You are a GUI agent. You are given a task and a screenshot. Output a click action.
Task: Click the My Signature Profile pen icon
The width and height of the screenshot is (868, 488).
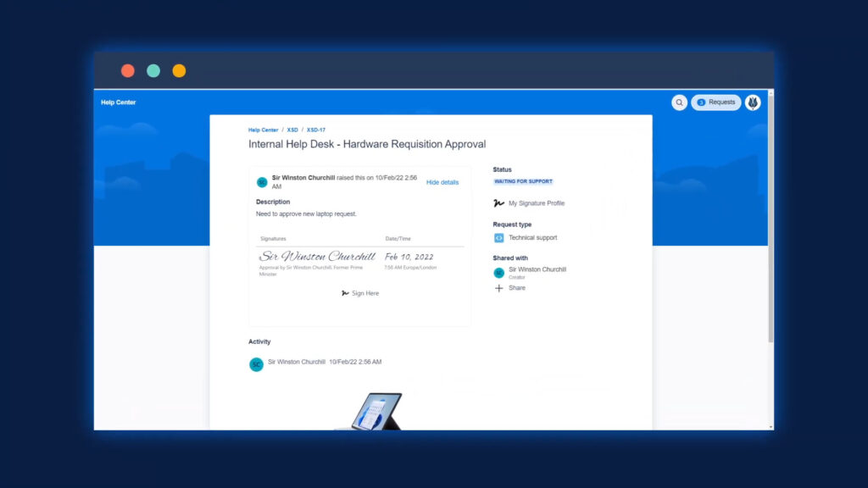[x=498, y=203]
